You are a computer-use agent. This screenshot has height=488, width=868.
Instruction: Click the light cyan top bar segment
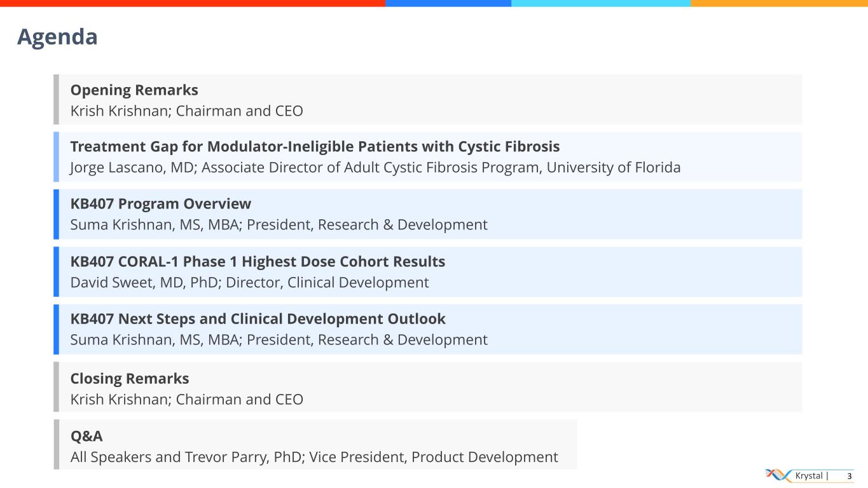click(x=600, y=3)
